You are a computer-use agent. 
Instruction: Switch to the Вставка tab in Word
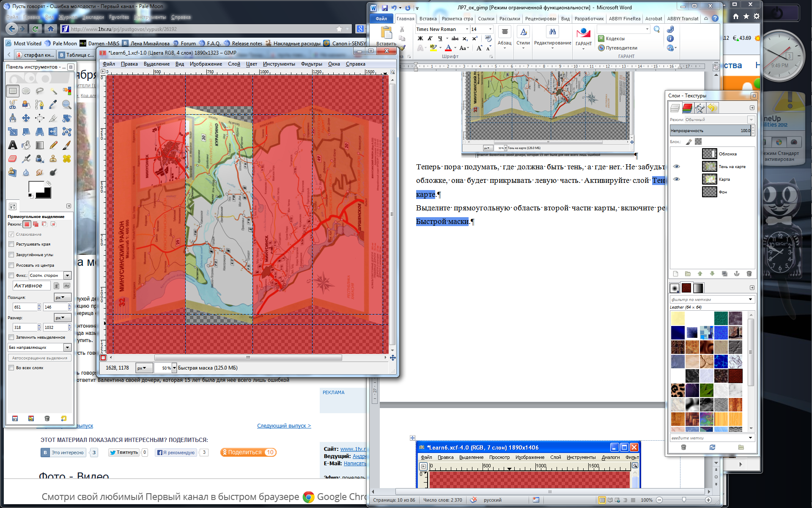click(428, 19)
